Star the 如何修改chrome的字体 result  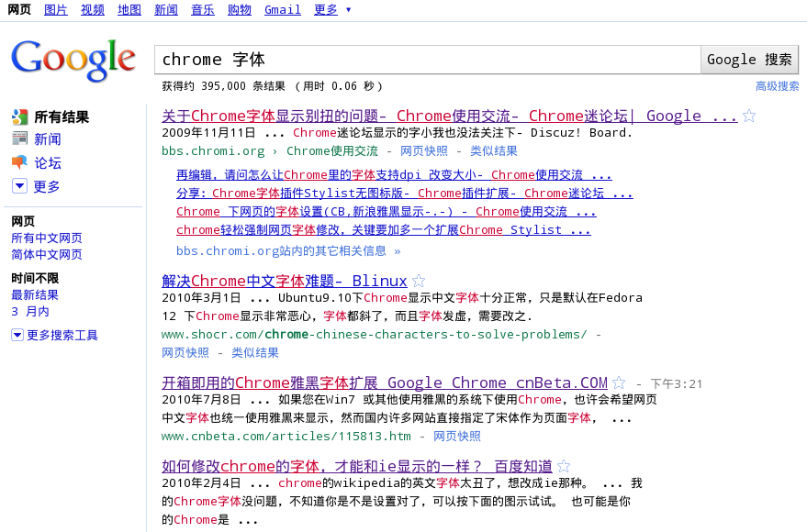pos(564,466)
